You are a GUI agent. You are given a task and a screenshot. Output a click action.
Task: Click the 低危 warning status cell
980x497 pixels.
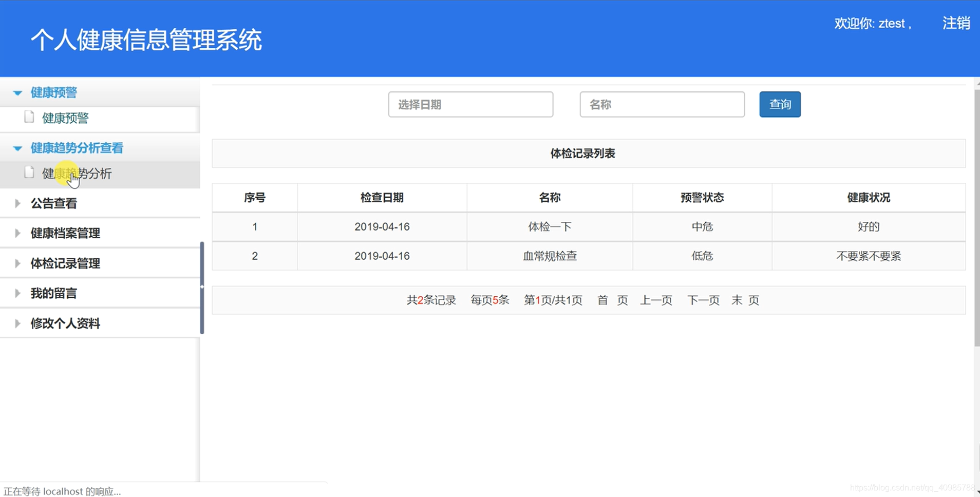702,256
